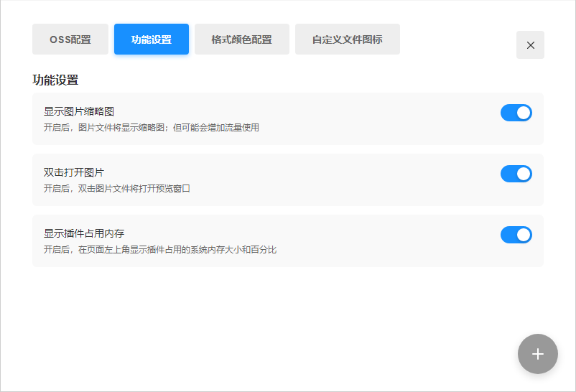Turn off the 显示插件占用内存 switch
The height and width of the screenshot is (392, 576).
[516, 235]
